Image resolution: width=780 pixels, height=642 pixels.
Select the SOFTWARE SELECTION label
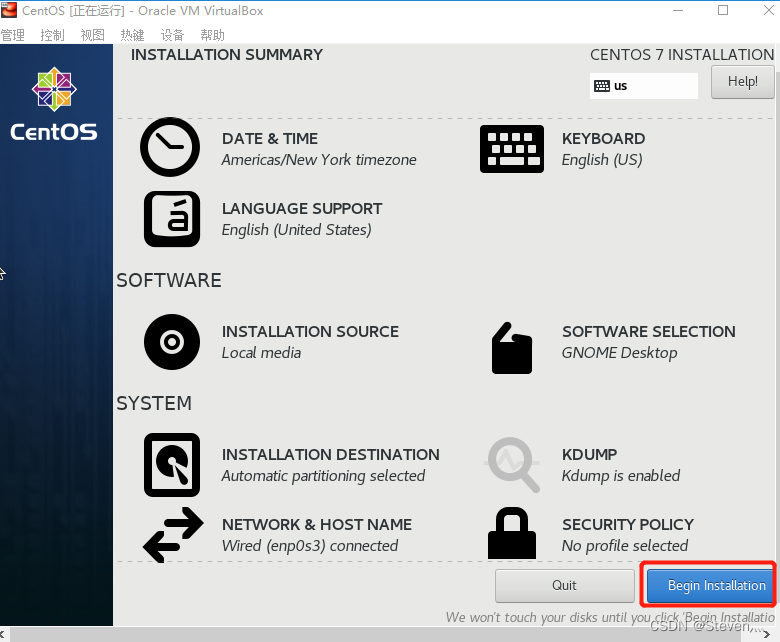[x=649, y=332]
